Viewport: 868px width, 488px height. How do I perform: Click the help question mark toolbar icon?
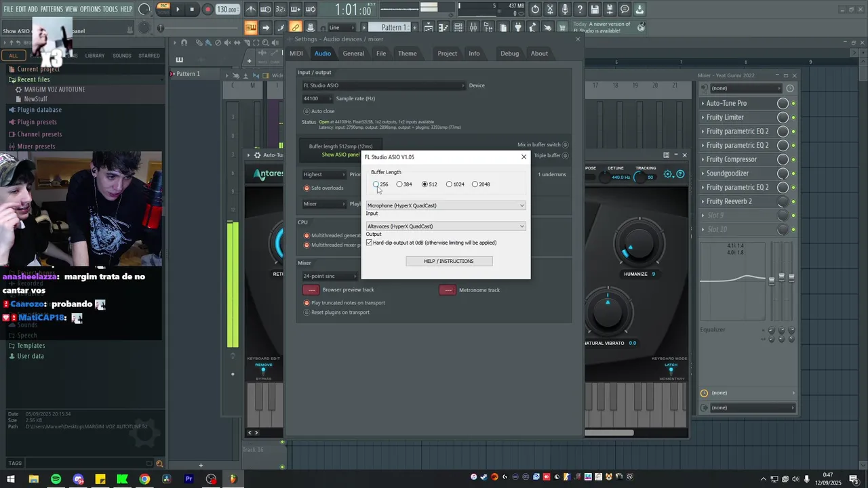click(580, 9)
